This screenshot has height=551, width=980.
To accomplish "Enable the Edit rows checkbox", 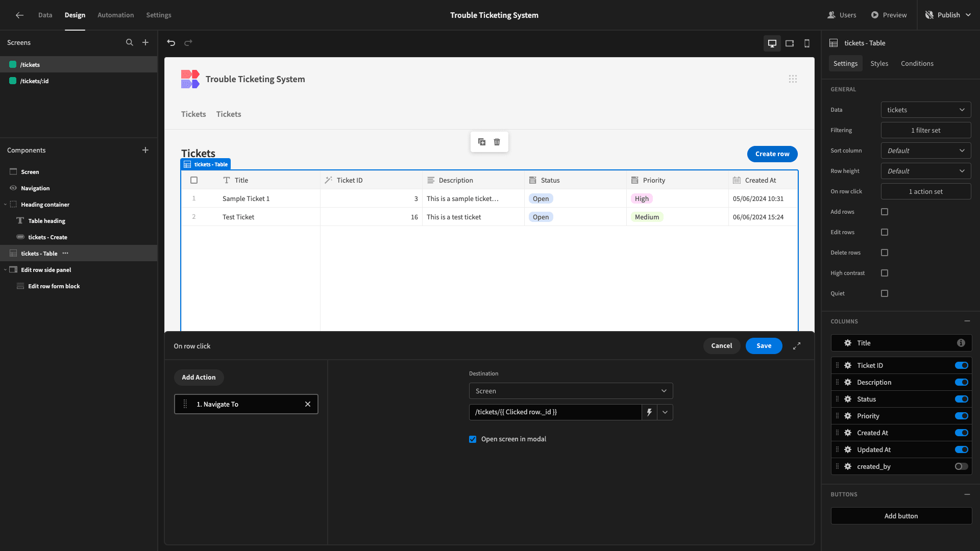I will [885, 232].
